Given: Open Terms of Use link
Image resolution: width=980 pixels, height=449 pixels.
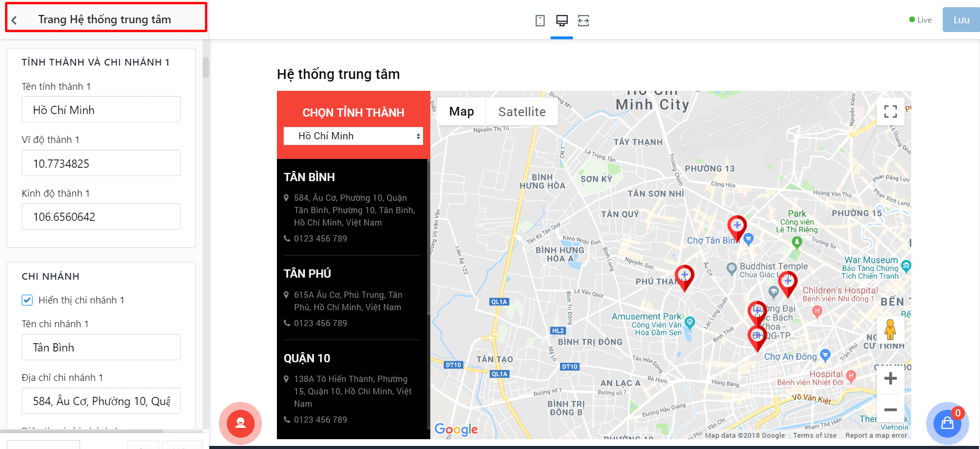Looking at the screenshot, I should [815, 435].
